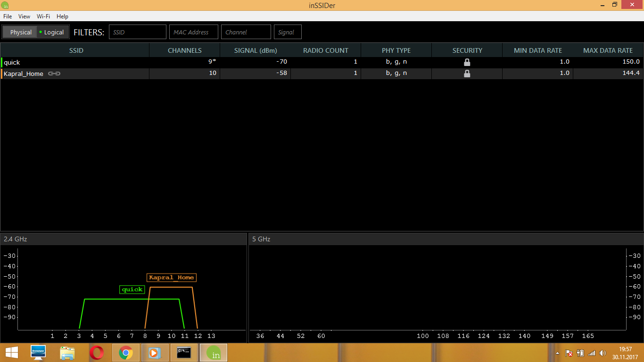Sort by PHY TYPE column header
The width and height of the screenshot is (644, 362).
point(396,50)
